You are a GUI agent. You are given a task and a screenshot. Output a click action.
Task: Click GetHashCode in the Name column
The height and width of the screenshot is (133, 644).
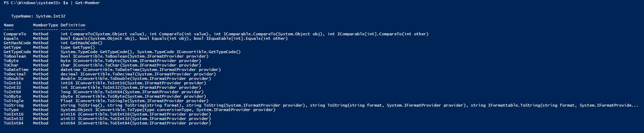coord(17,43)
